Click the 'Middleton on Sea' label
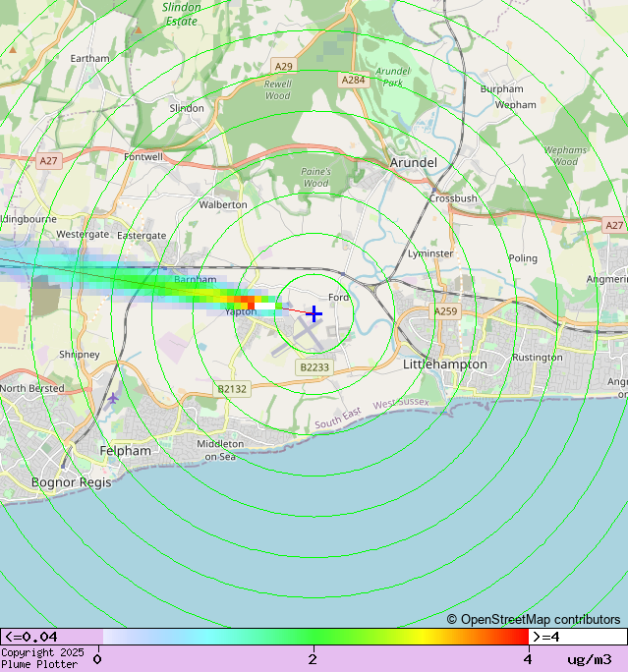 pyautogui.click(x=220, y=450)
